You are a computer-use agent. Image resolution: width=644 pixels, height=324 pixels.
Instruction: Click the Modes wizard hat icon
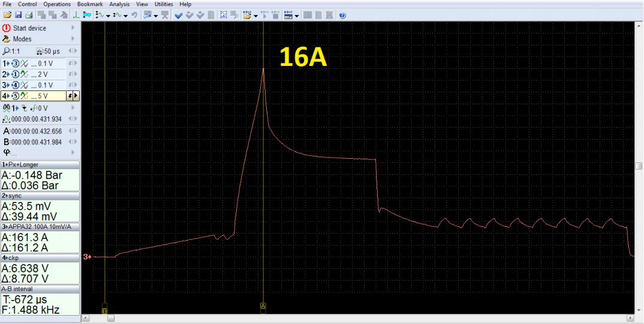6,39
